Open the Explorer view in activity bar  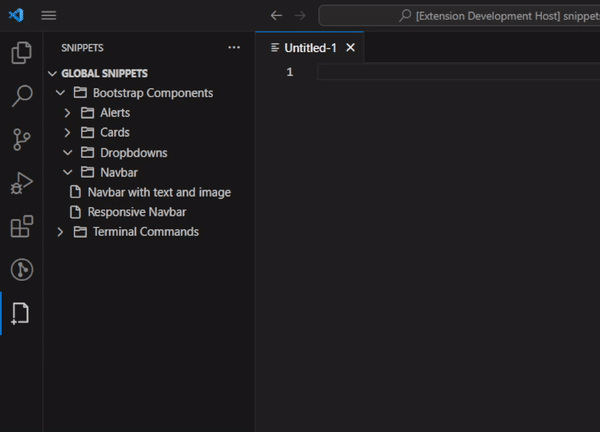point(21,52)
